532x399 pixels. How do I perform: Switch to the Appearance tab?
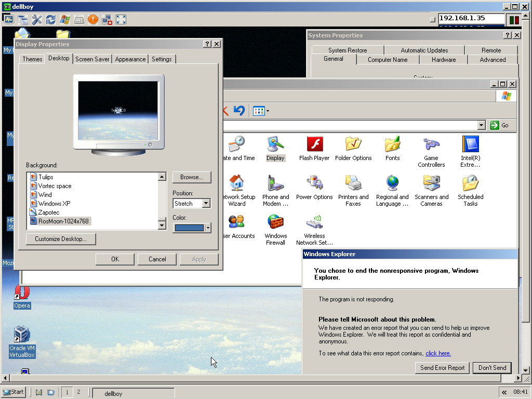point(130,59)
